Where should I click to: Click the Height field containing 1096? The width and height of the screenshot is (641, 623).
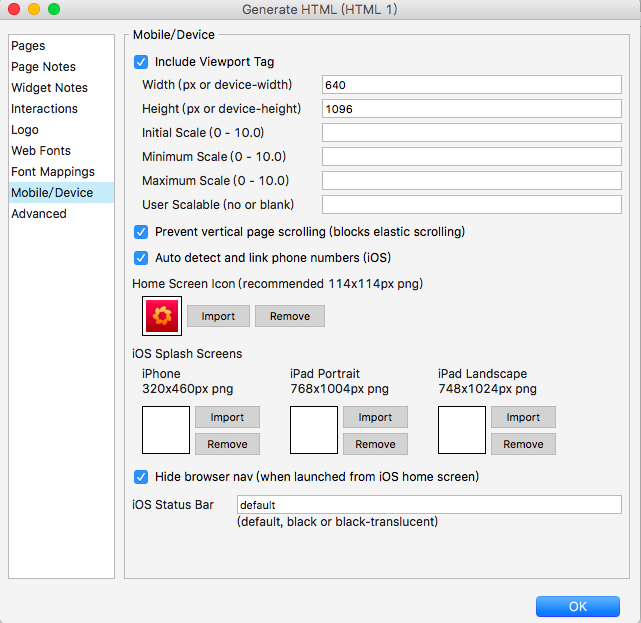click(x=472, y=109)
